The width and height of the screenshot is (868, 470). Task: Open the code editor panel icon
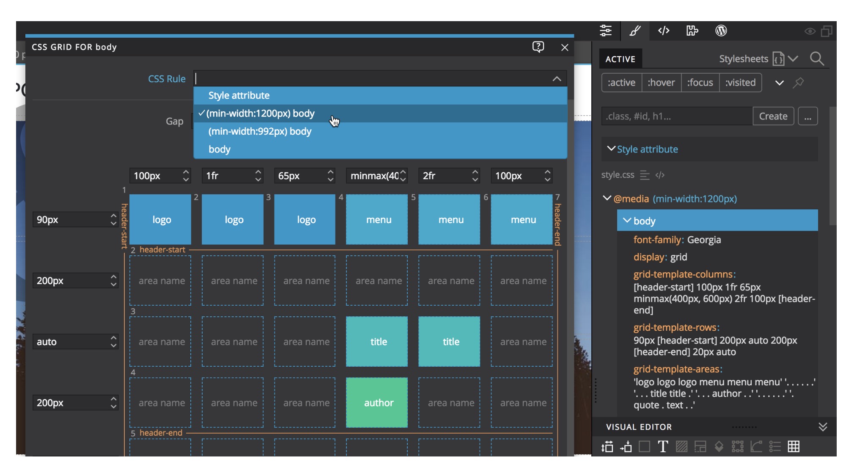(x=663, y=30)
